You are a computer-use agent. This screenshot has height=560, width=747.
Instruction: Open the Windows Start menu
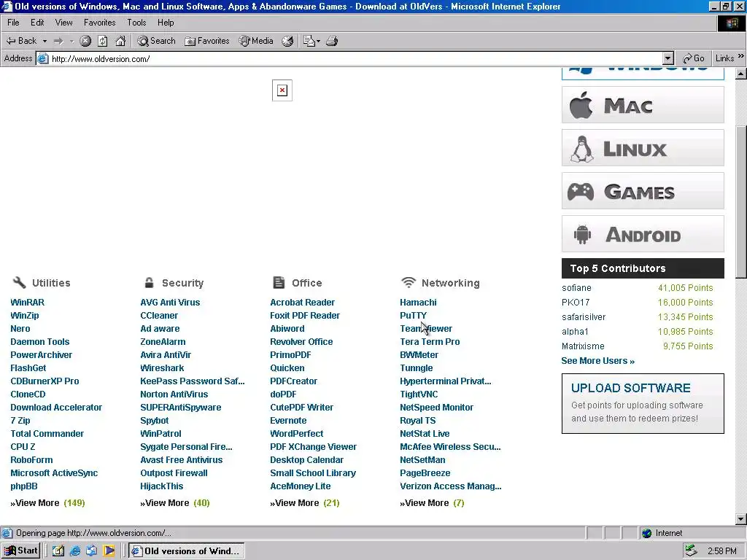point(20,551)
